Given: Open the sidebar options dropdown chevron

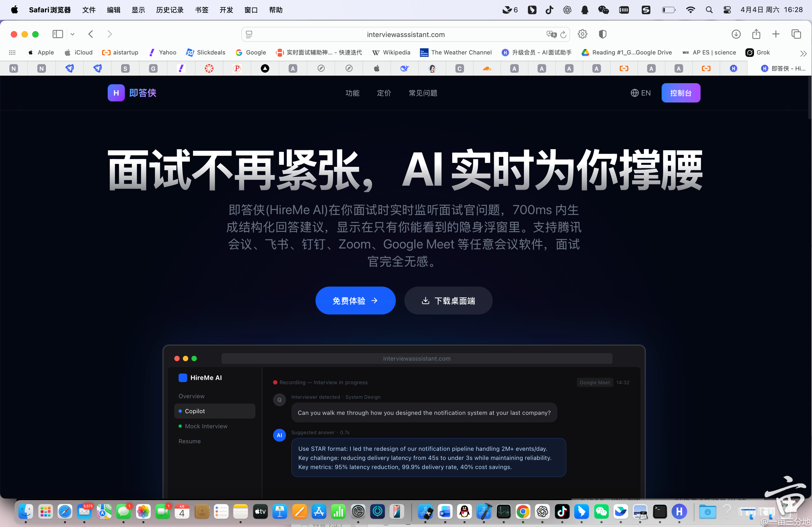Looking at the screenshot, I should 72,34.
